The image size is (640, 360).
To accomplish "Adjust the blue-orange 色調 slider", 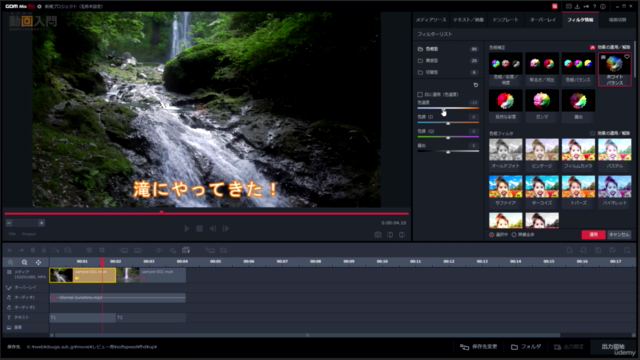I will (x=448, y=122).
